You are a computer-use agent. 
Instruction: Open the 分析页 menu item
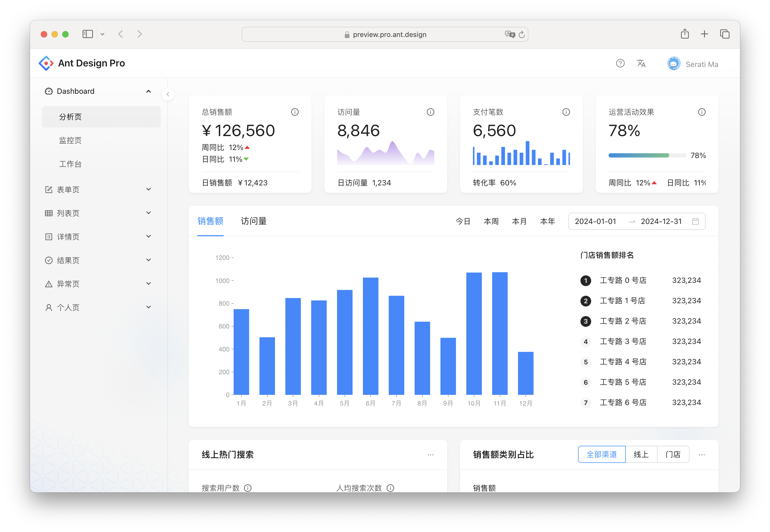(x=101, y=117)
